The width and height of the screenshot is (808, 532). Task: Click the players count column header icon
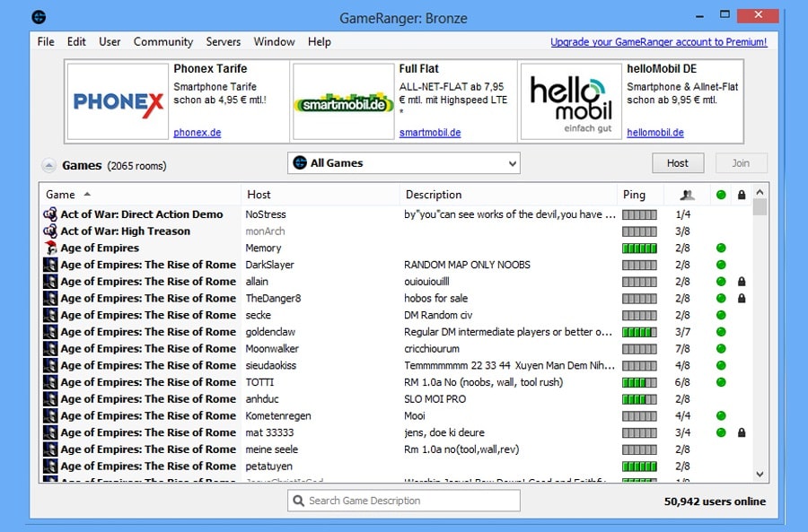(x=687, y=195)
